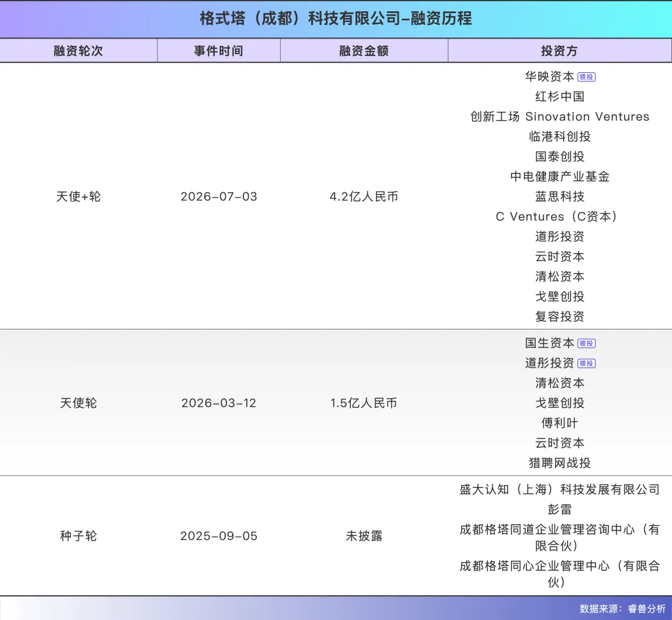This screenshot has width=672, height=620.
Task: Click the 领投 badge beside 华映资本
Action: (586, 77)
